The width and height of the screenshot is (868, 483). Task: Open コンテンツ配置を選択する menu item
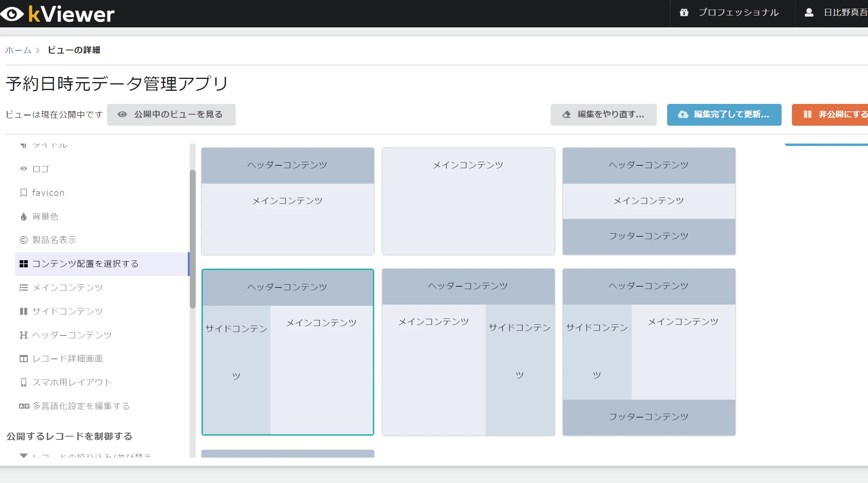click(x=85, y=264)
